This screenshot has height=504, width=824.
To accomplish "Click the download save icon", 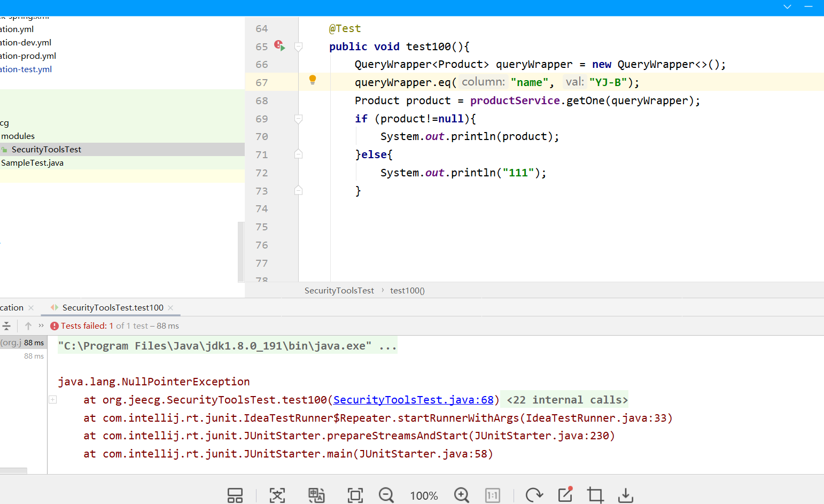I will [x=626, y=495].
